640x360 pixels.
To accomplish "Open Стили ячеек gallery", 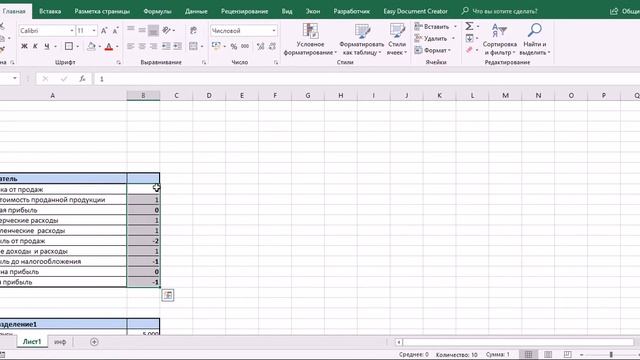I will point(397,39).
